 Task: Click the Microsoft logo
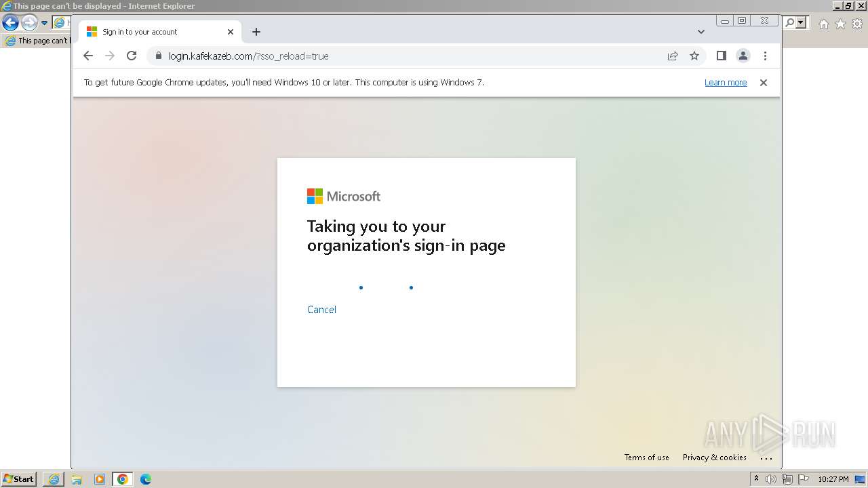point(344,197)
